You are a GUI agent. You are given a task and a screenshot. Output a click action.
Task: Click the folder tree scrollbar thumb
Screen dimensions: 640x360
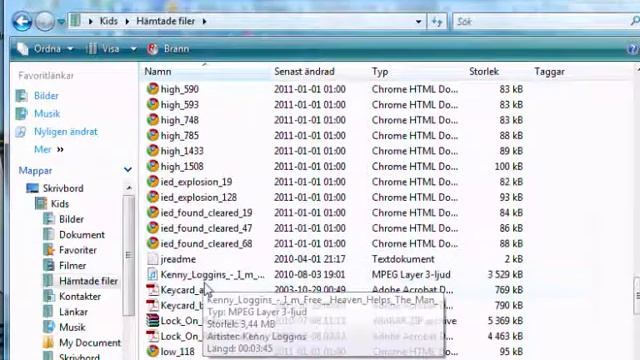point(129,255)
